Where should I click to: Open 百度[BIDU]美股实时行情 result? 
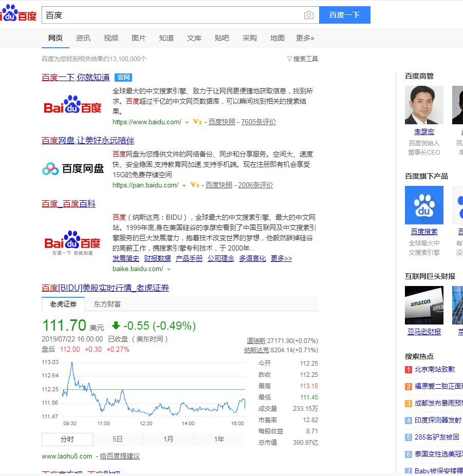(105, 288)
